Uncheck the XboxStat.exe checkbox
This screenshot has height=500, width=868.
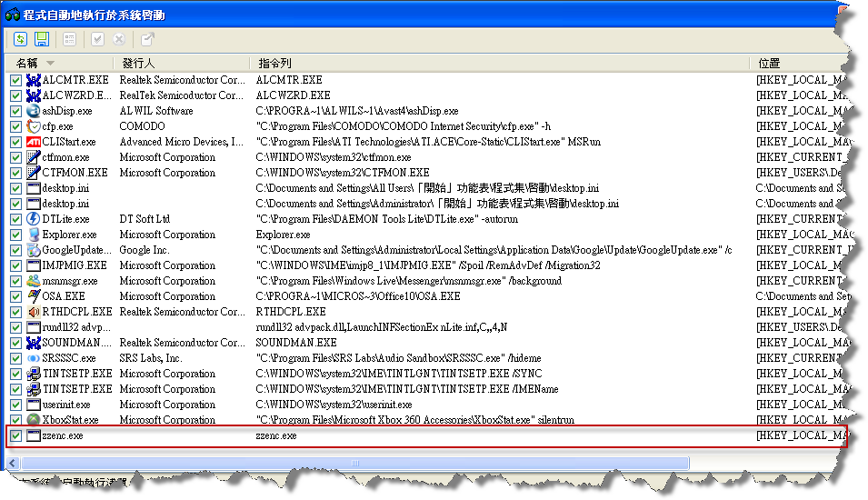click(15, 420)
